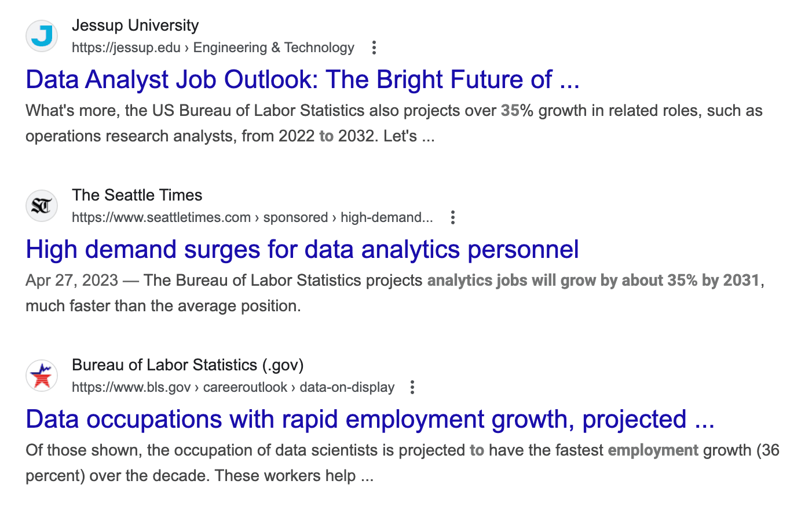The height and width of the screenshot is (517, 812).
Task: Click bold text "analytics jobs will grow by about 35%"
Action: pos(562,281)
